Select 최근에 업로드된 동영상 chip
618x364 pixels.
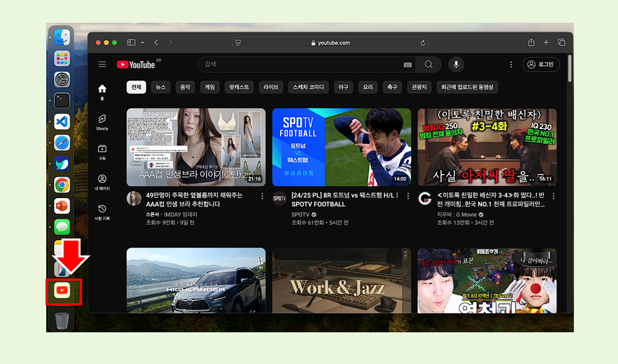(x=467, y=87)
